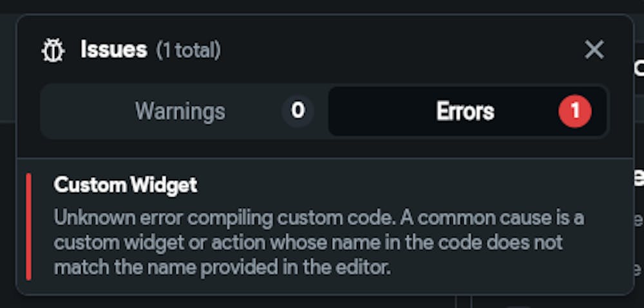Switch to the Warnings tab
This screenshot has height=308, width=644.
point(184,111)
